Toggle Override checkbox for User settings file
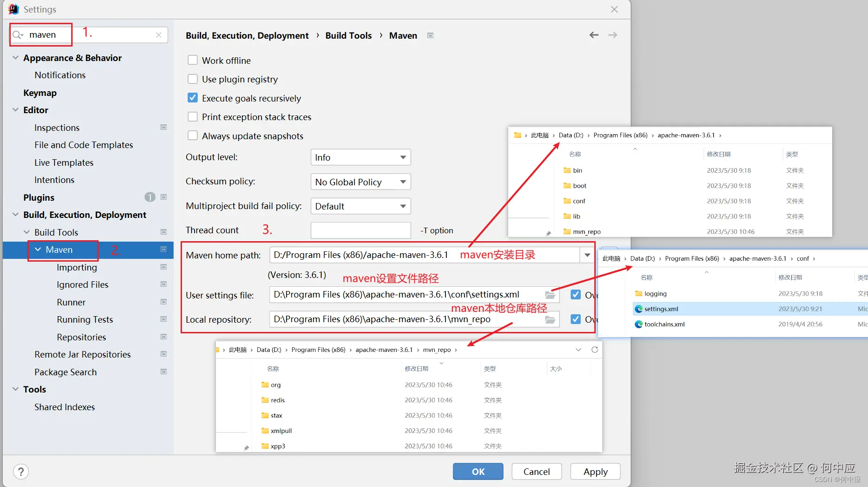The image size is (868, 487). 576,295
